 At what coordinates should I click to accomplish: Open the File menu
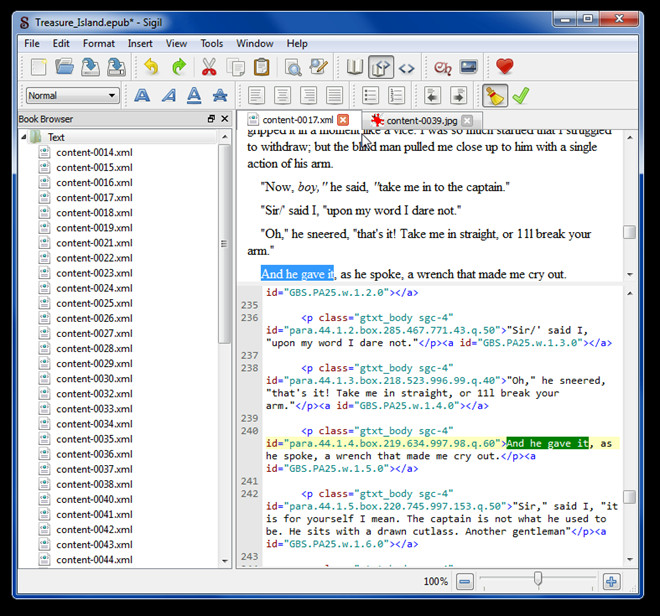(x=32, y=43)
